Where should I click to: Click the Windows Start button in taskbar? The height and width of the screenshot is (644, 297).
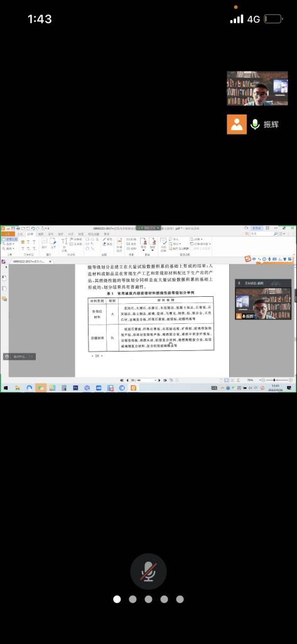coord(6,387)
